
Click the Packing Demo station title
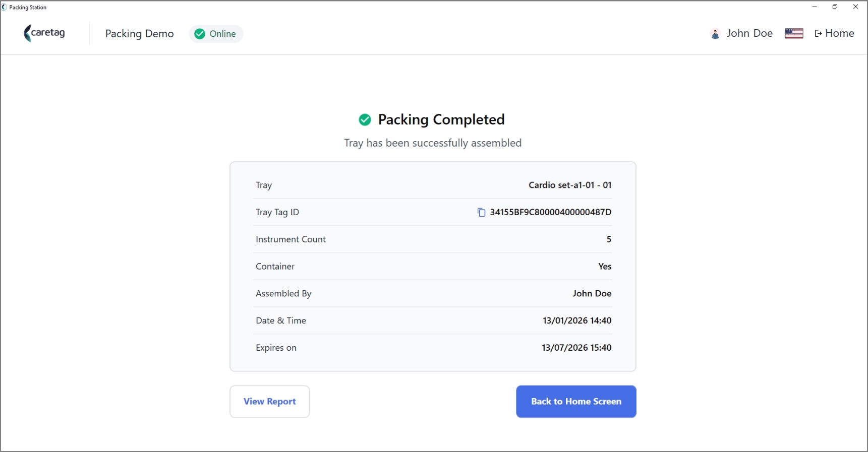point(140,34)
